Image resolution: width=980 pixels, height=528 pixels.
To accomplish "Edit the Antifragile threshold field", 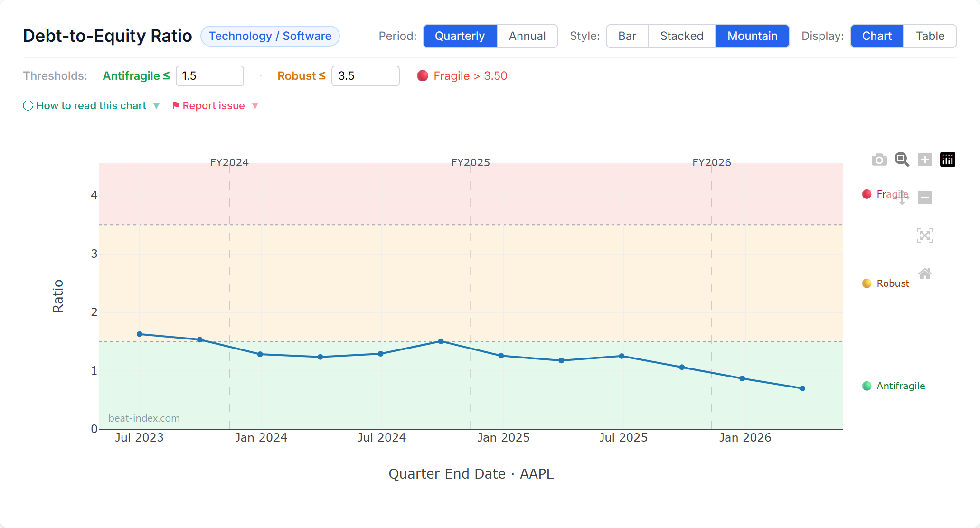I will [x=209, y=76].
